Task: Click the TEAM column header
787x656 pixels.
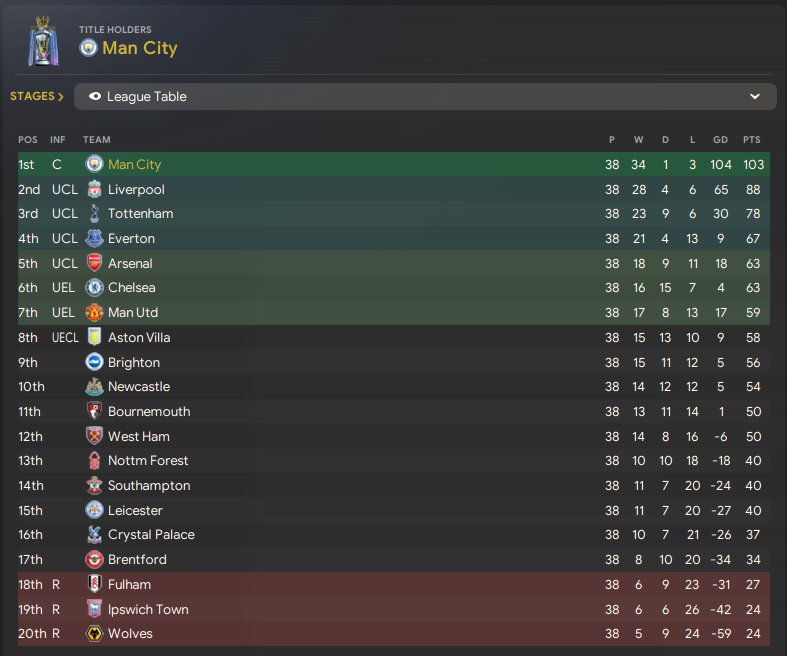Action: [96, 140]
